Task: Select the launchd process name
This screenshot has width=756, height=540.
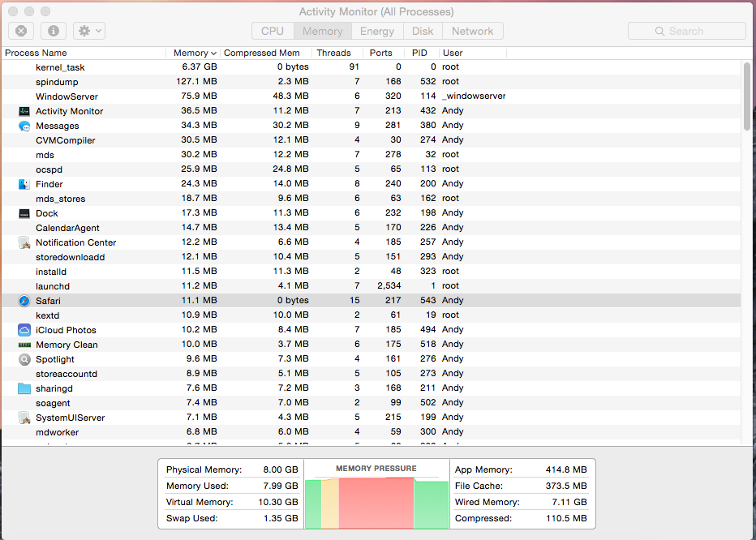Action: 53,286
